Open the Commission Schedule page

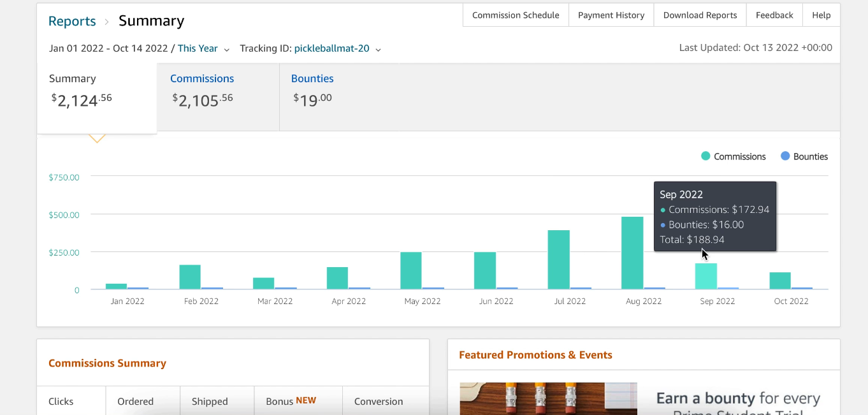click(516, 15)
